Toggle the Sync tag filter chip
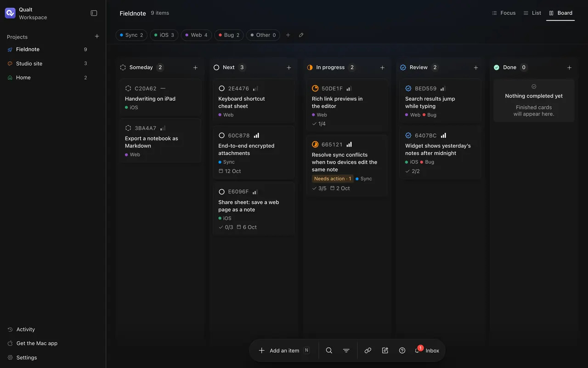Screen dimensions: 588x368 click(x=131, y=35)
